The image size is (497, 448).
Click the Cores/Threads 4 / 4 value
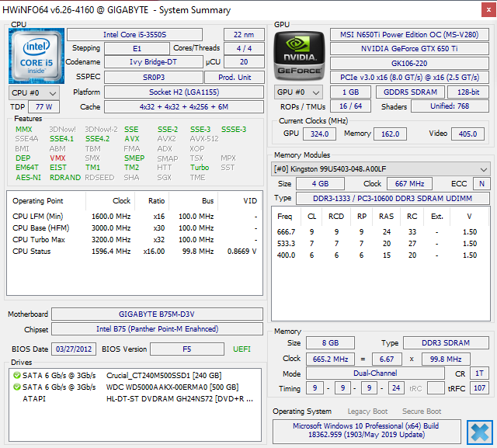click(244, 48)
